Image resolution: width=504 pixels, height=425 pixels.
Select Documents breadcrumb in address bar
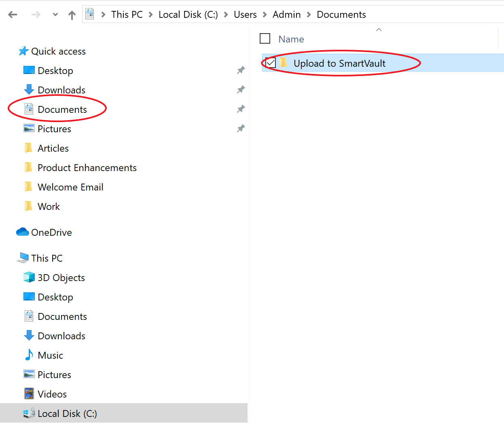tap(341, 15)
